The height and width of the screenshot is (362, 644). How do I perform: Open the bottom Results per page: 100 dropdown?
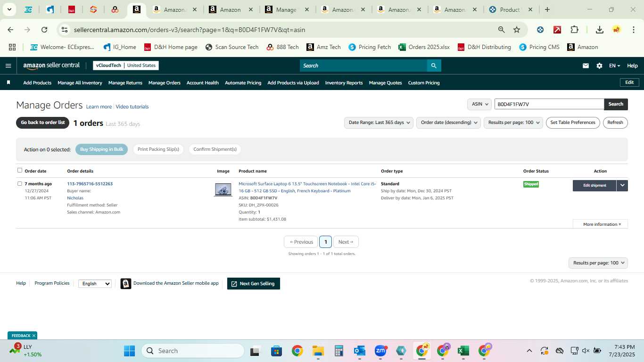pyautogui.click(x=598, y=263)
